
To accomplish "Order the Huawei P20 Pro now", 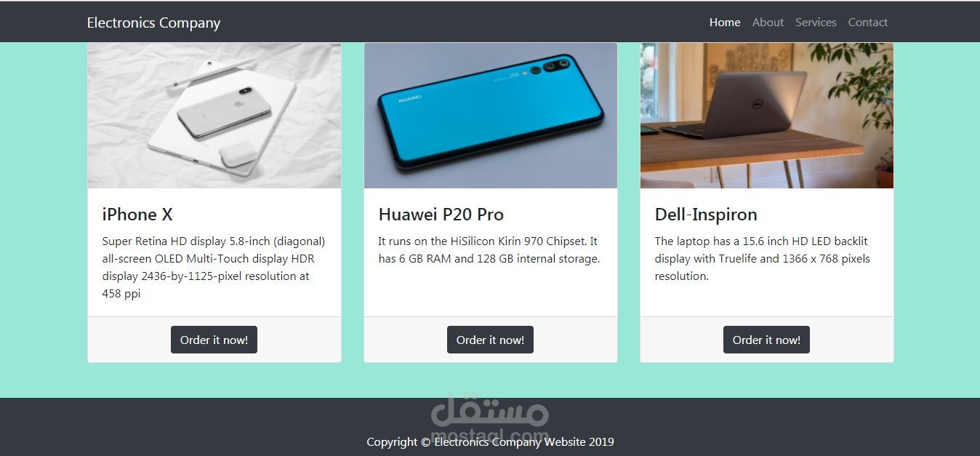I will [x=490, y=340].
